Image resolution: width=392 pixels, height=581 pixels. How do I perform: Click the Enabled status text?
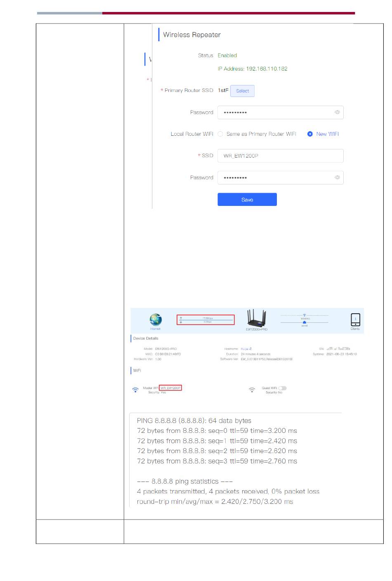click(x=227, y=55)
